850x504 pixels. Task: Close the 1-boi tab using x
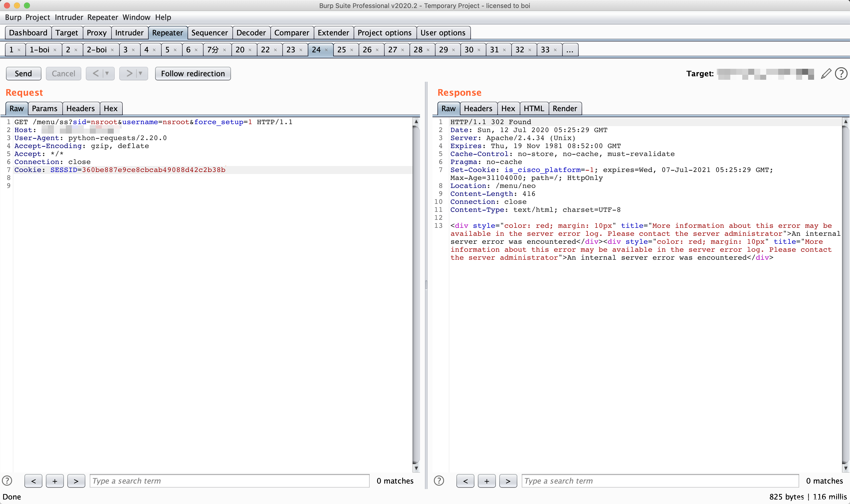click(x=55, y=50)
